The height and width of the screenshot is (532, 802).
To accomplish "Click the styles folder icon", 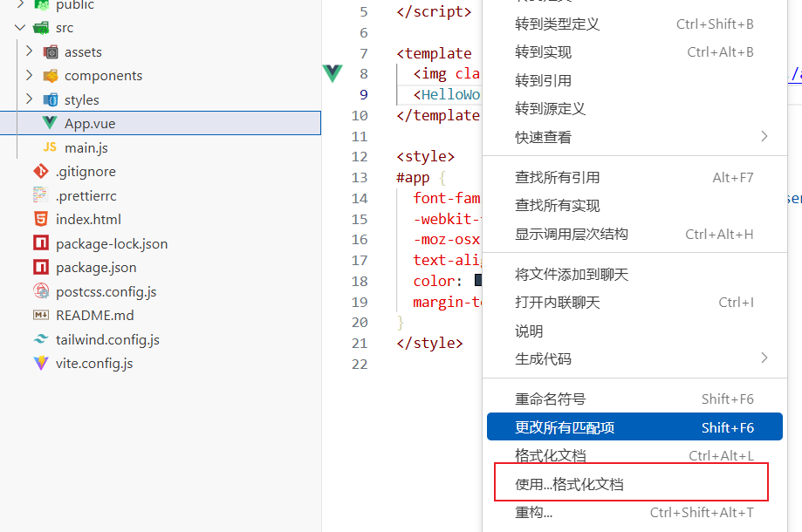I will point(51,99).
